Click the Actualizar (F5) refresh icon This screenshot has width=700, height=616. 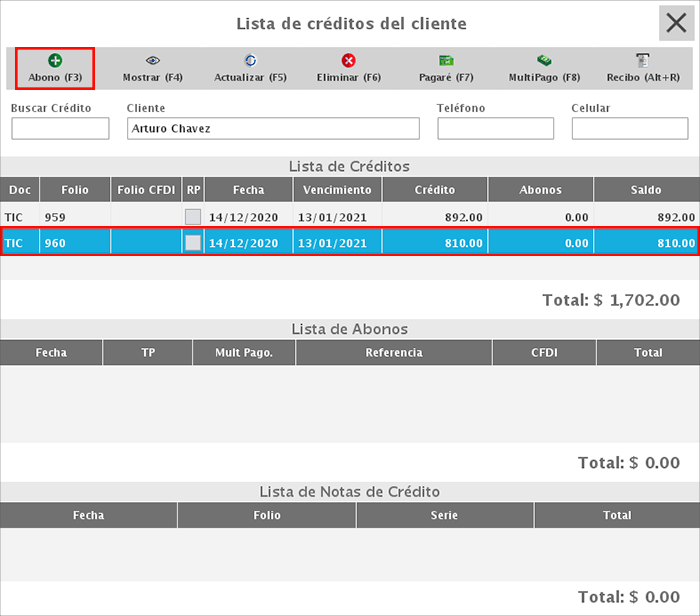point(250,60)
